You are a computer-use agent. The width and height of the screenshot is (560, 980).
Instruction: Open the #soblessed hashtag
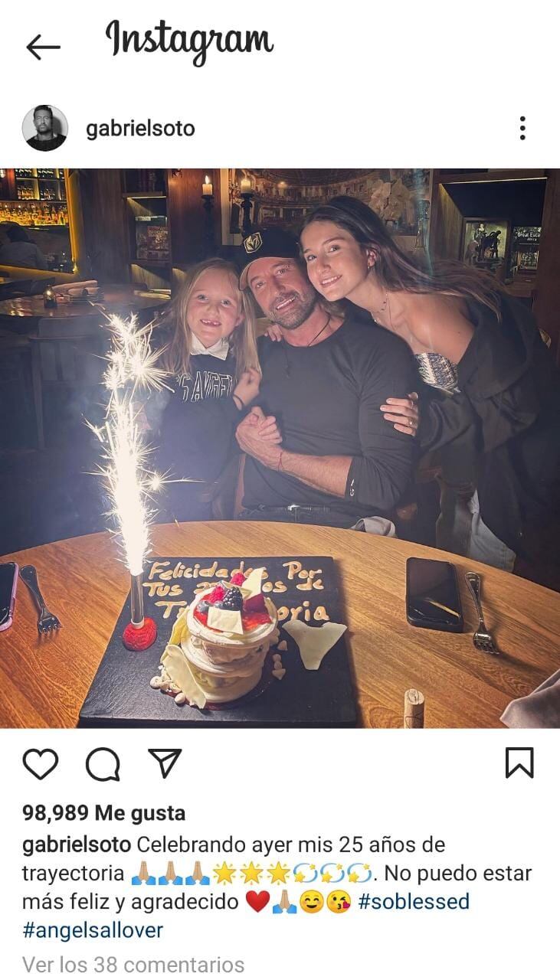pyautogui.click(x=414, y=901)
